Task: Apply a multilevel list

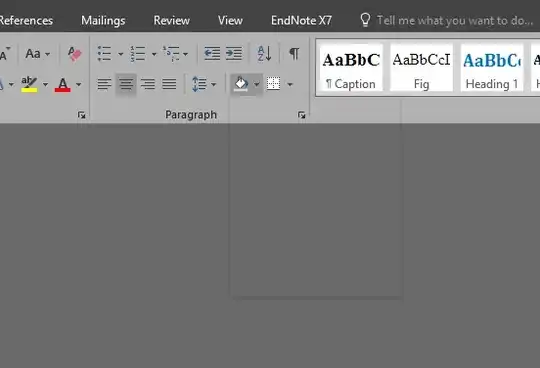Action: click(171, 54)
